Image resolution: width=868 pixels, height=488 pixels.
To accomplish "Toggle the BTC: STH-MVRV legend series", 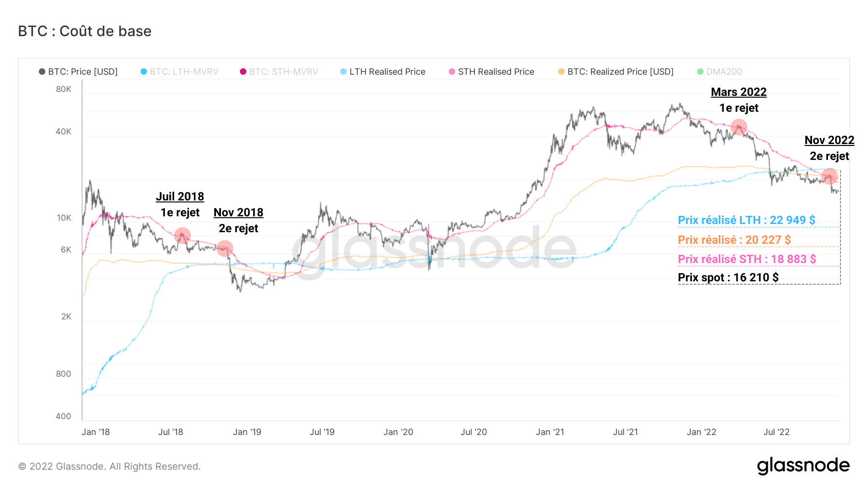I will click(x=279, y=72).
